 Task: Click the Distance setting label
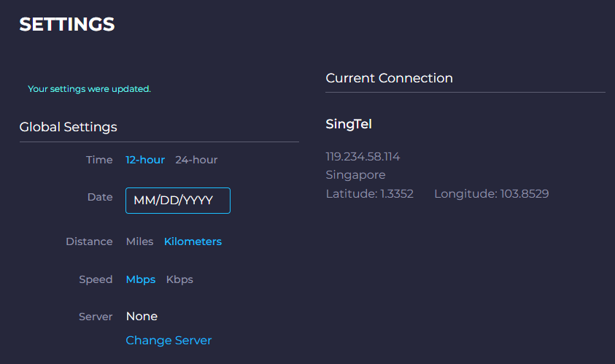[89, 241]
